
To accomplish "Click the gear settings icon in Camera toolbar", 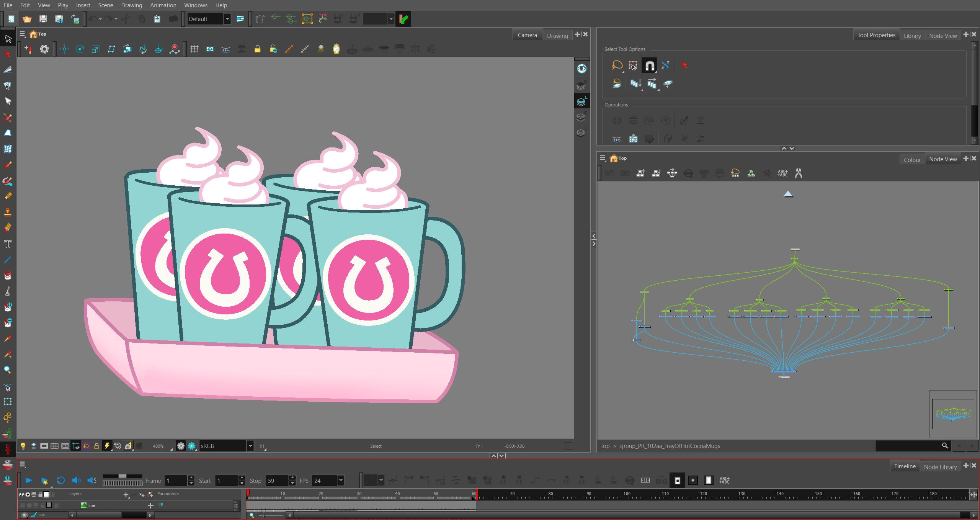I will click(x=44, y=49).
